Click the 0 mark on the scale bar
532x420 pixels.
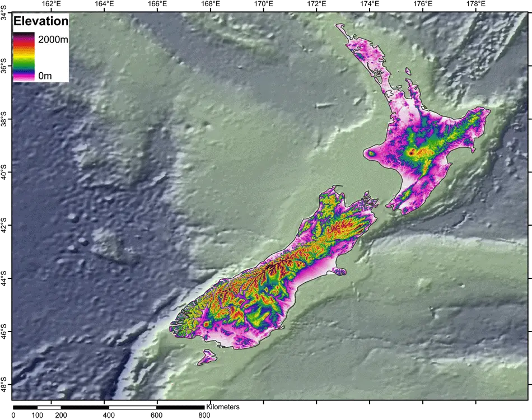click(x=15, y=416)
